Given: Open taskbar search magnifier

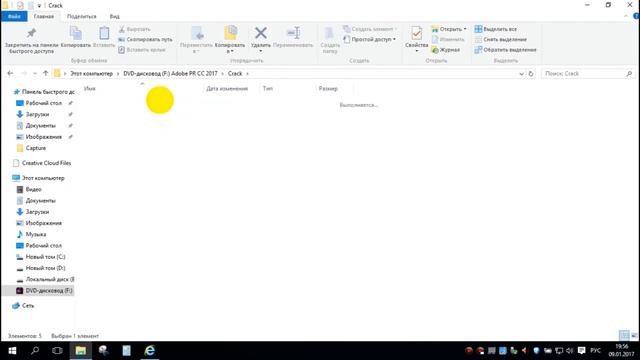Looking at the screenshot, I should point(35,351).
